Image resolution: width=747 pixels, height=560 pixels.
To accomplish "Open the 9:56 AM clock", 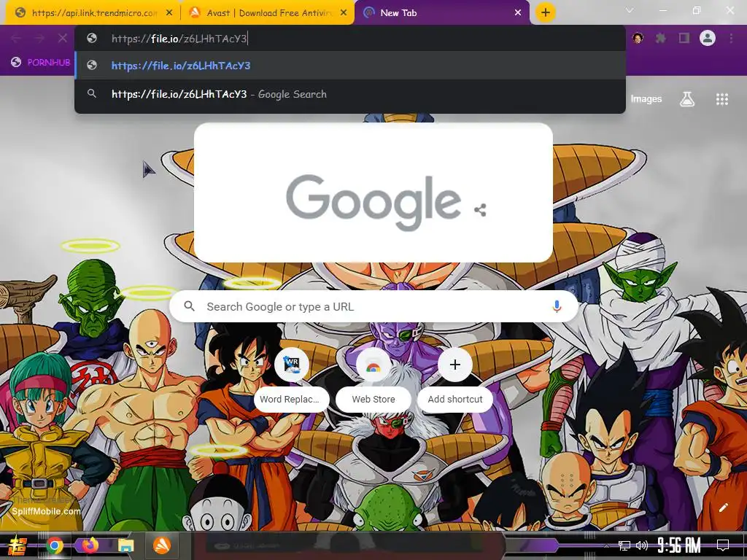I will [x=679, y=545].
